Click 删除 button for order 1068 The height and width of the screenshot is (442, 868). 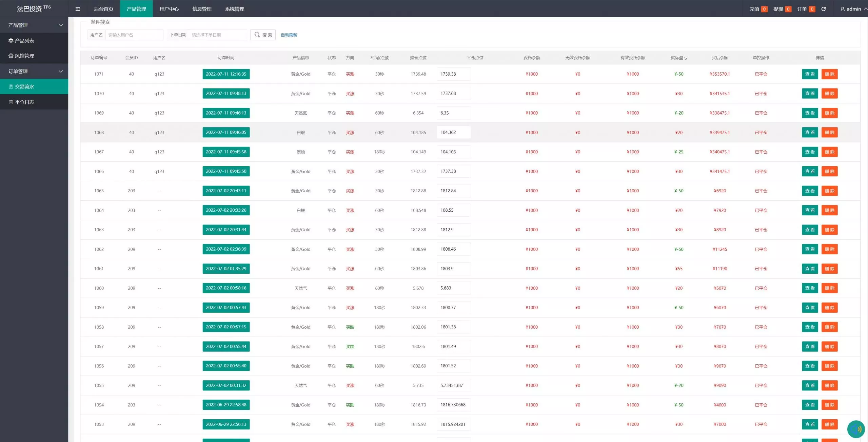(x=829, y=132)
